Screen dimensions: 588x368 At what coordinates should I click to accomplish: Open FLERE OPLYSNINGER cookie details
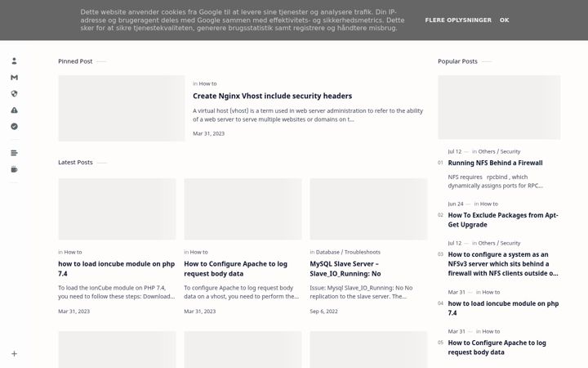(x=458, y=20)
